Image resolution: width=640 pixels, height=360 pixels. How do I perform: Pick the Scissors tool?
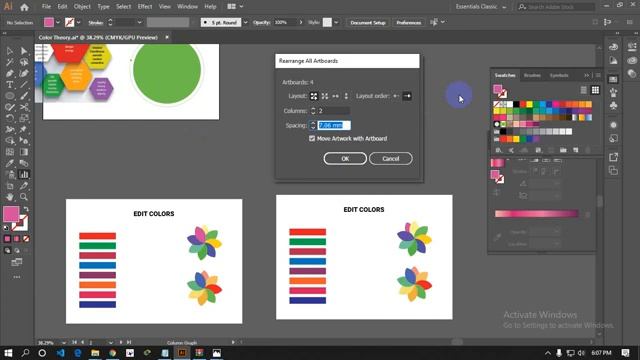(24, 107)
